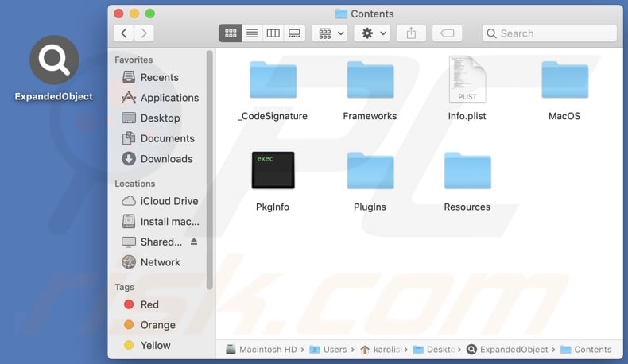Open the PkgInfo exec file
This screenshot has height=364, width=628.
coord(273,170)
